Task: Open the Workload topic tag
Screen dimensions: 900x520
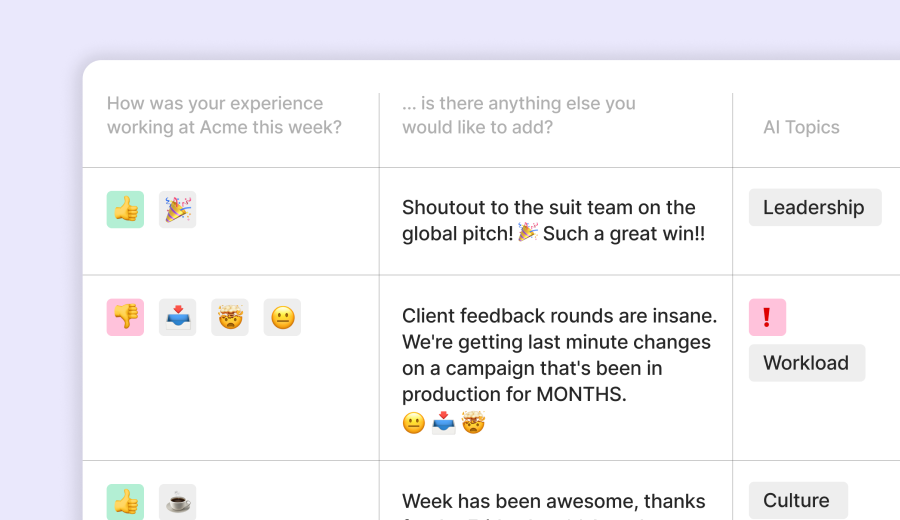Action: click(806, 363)
